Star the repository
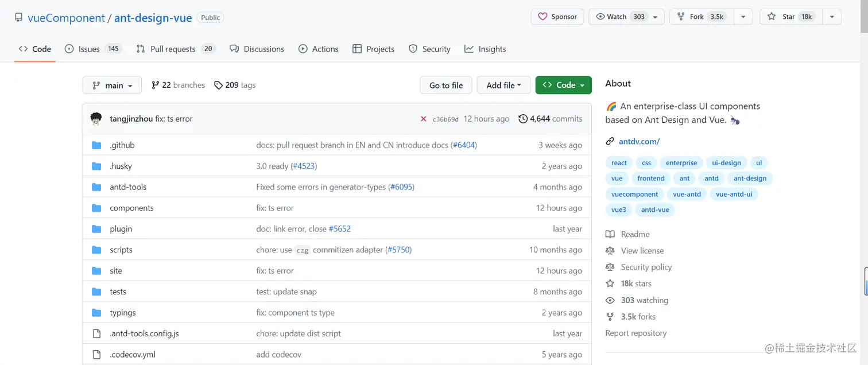Viewport: 868px width, 365px height. (791, 17)
